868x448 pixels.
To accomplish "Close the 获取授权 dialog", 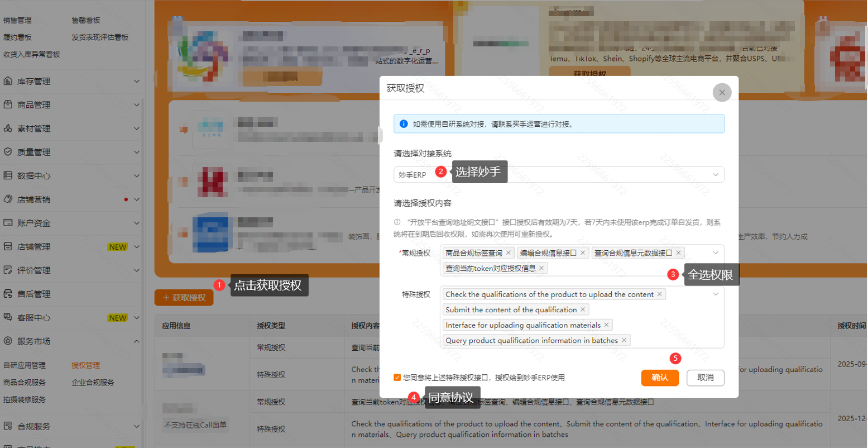I will [x=722, y=92].
